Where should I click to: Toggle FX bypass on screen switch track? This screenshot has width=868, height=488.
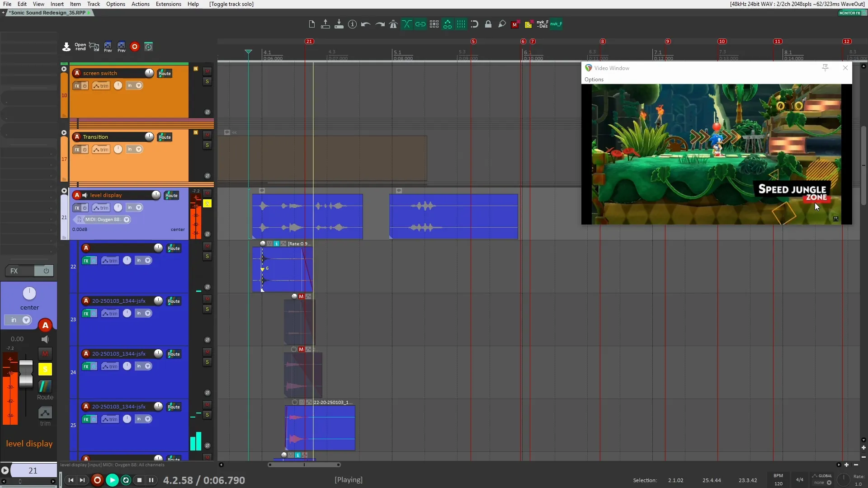[x=85, y=86]
